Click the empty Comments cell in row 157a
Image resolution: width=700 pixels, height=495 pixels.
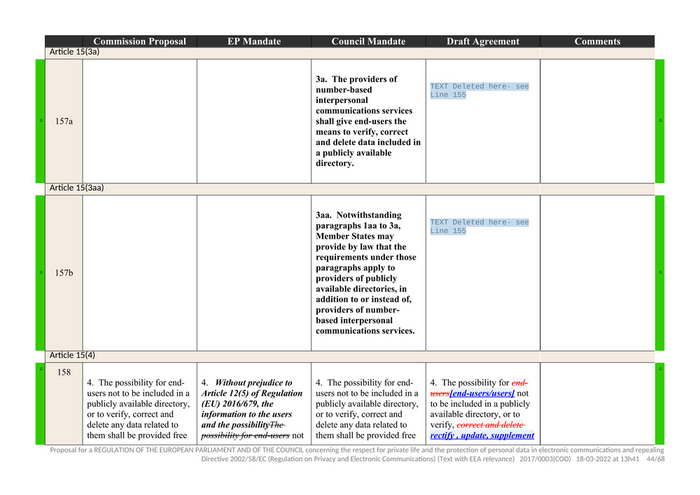click(x=597, y=121)
